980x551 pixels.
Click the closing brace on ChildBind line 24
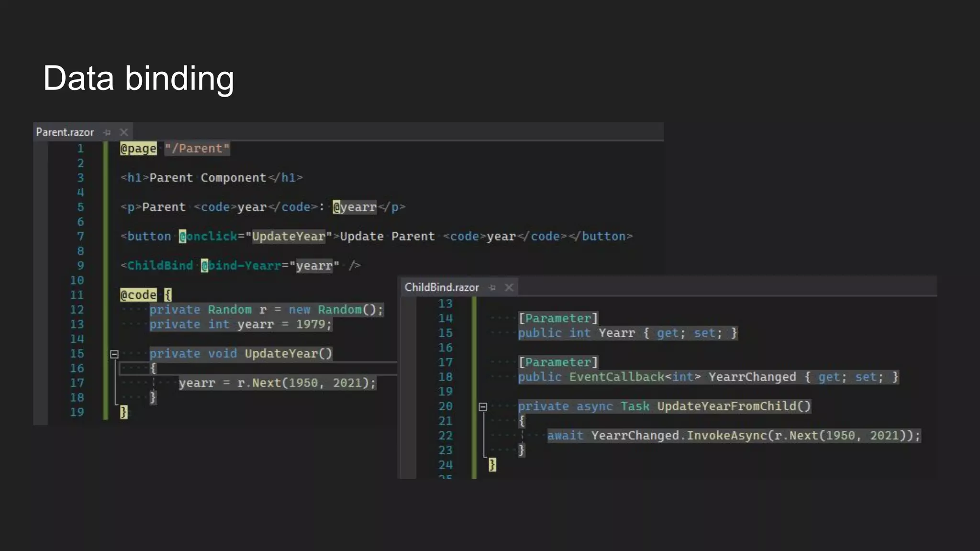tap(492, 465)
